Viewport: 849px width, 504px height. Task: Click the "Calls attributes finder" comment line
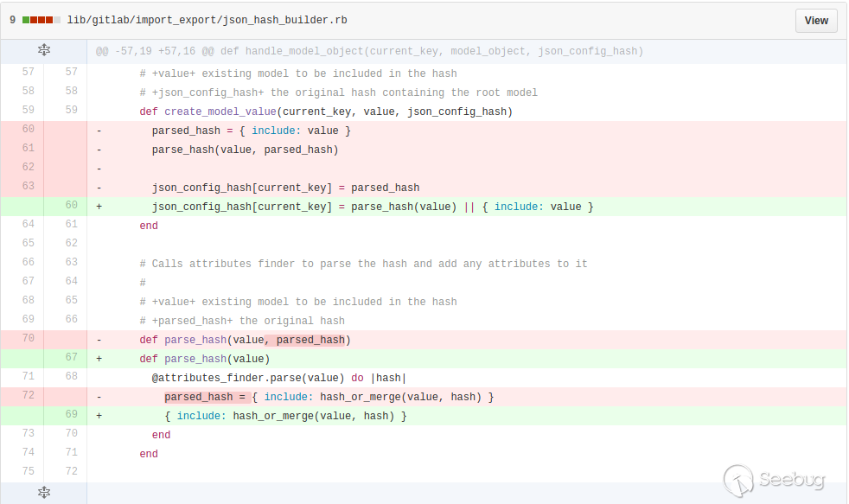tap(363, 264)
